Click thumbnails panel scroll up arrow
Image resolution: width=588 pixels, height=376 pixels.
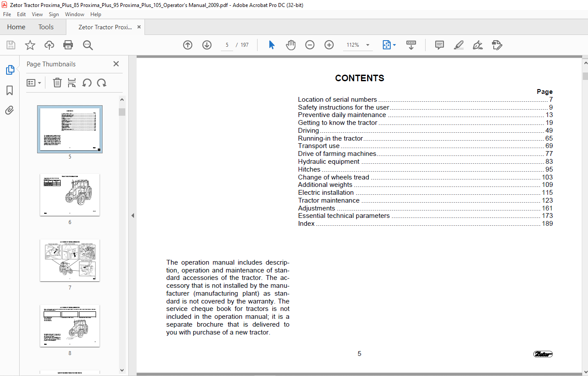[122, 100]
